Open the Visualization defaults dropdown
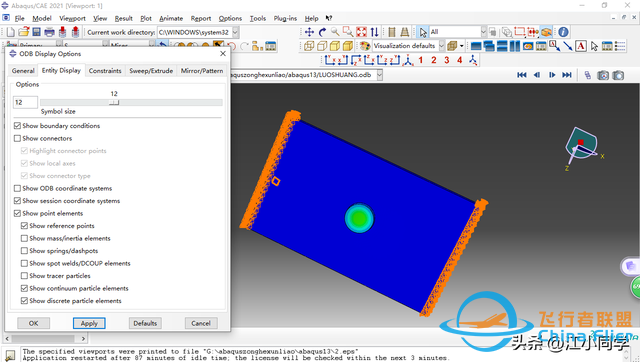The height and width of the screenshot is (362, 640). (x=441, y=46)
